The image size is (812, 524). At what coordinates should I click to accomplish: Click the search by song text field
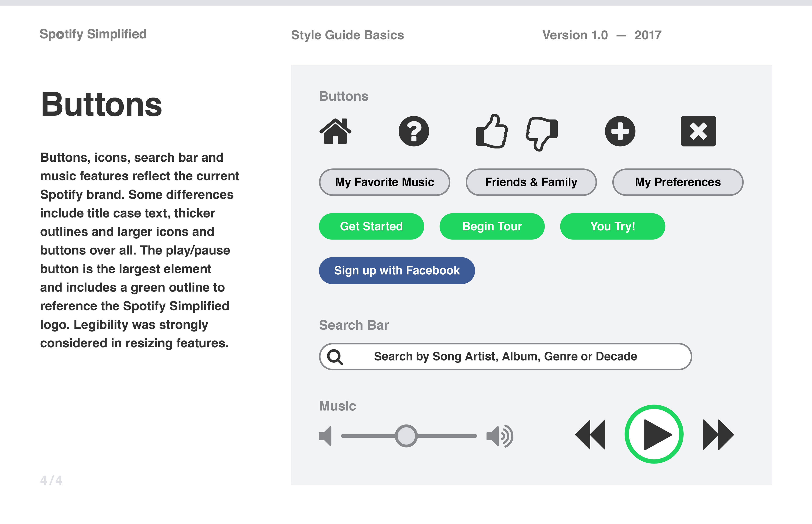pyautogui.click(x=505, y=357)
